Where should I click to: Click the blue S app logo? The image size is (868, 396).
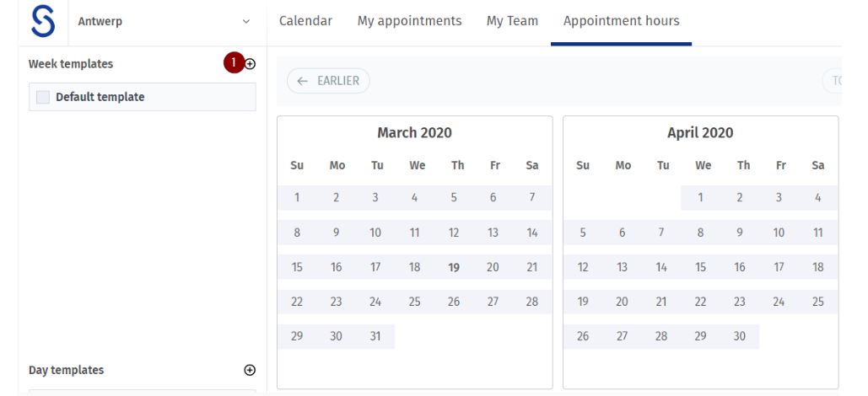click(x=43, y=22)
